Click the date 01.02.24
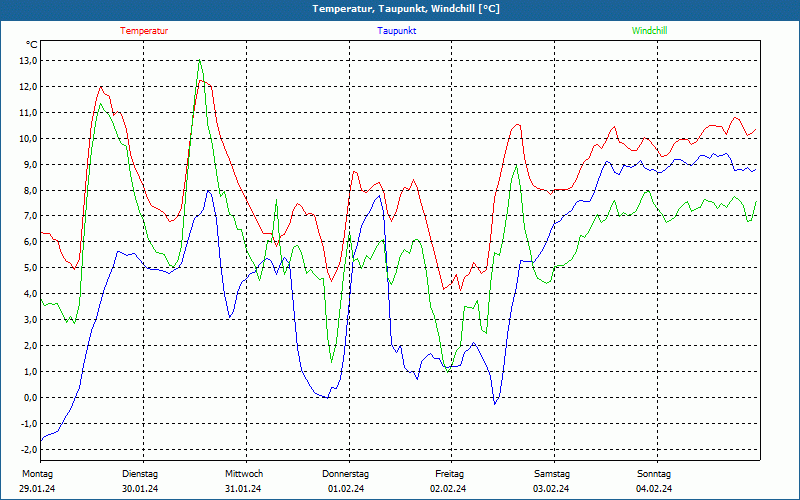This screenshot has width=800, height=500. click(346, 489)
